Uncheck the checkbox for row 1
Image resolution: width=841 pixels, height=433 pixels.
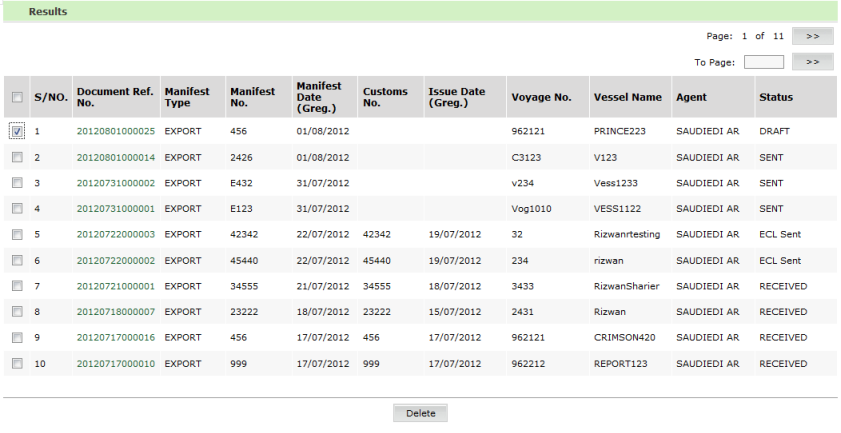coord(16,131)
